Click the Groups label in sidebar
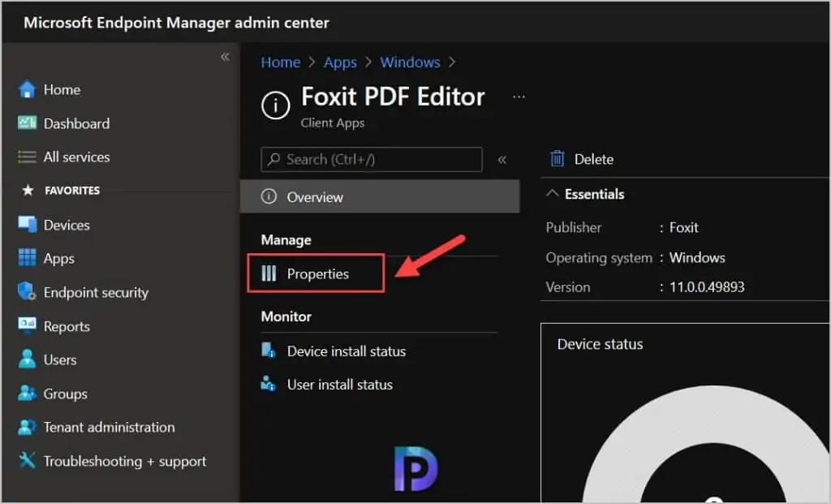Screen dimensions: 831x504 [65, 394]
